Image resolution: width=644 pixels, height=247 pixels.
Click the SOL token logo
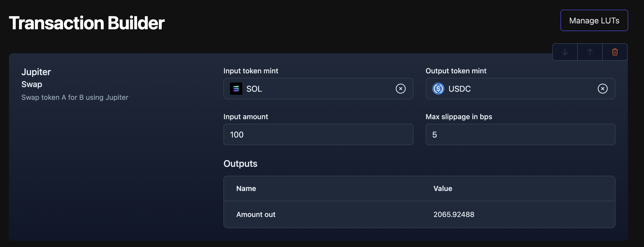[236, 89]
